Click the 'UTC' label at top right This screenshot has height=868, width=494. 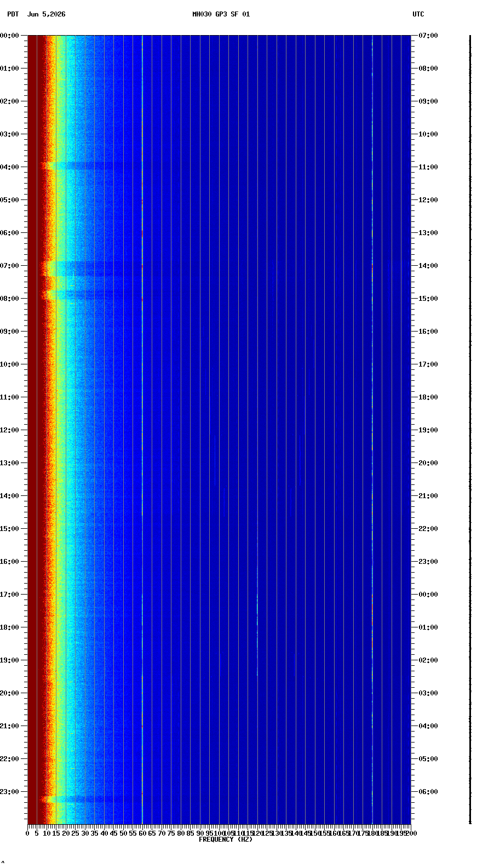(x=418, y=14)
